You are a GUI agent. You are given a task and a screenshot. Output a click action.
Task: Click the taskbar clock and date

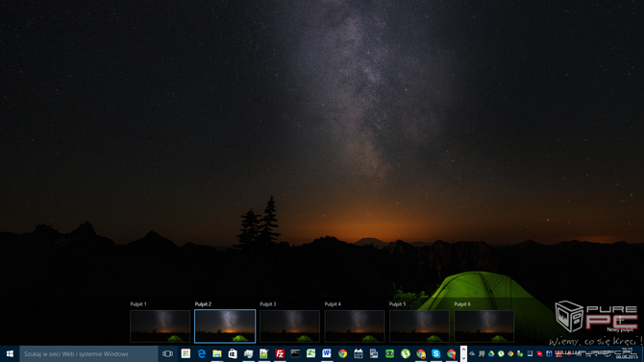coord(627,353)
